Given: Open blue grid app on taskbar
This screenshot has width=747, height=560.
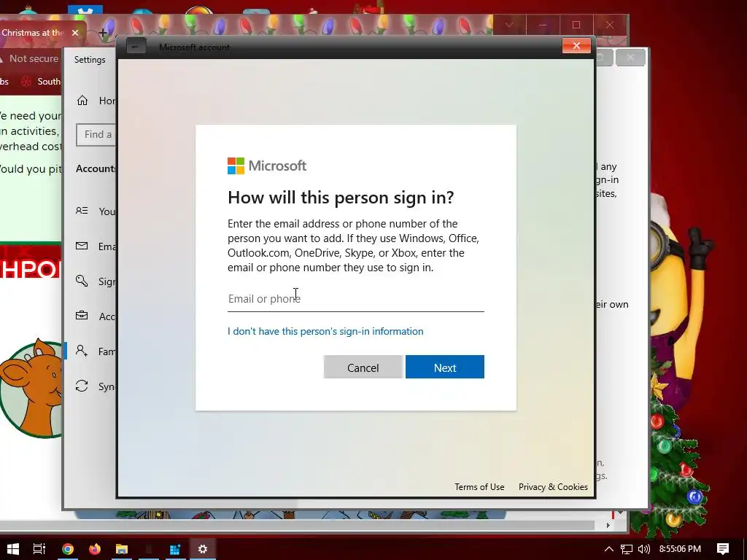Looking at the screenshot, I should [175, 549].
